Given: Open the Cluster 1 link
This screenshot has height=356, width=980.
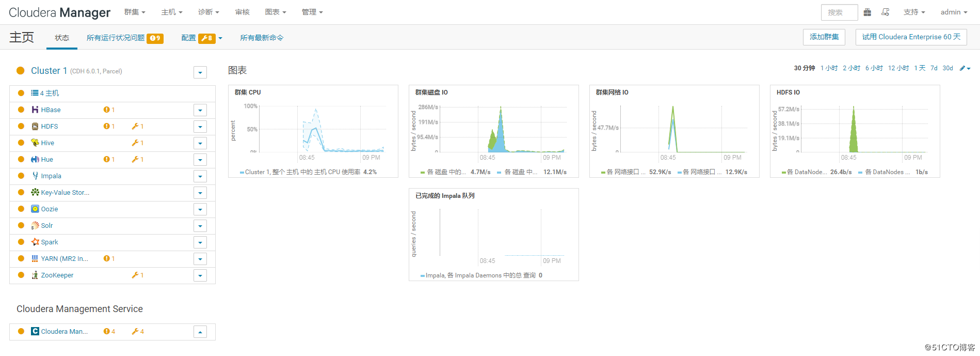Looking at the screenshot, I should pos(49,71).
